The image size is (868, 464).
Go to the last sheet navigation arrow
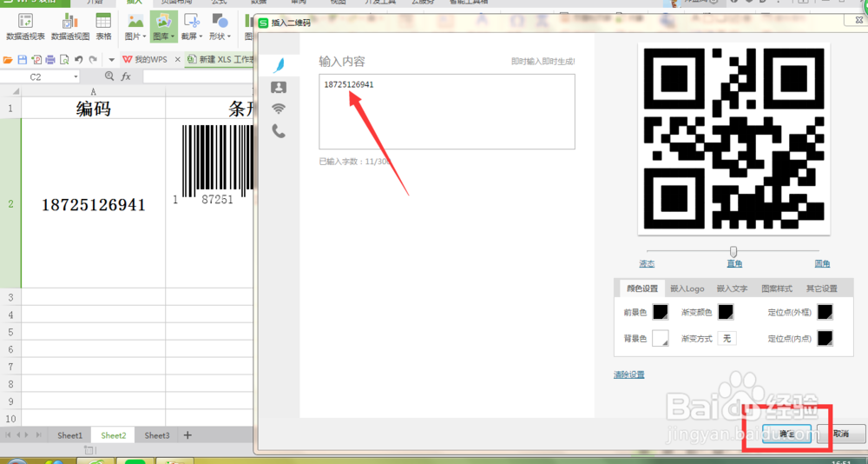point(39,435)
